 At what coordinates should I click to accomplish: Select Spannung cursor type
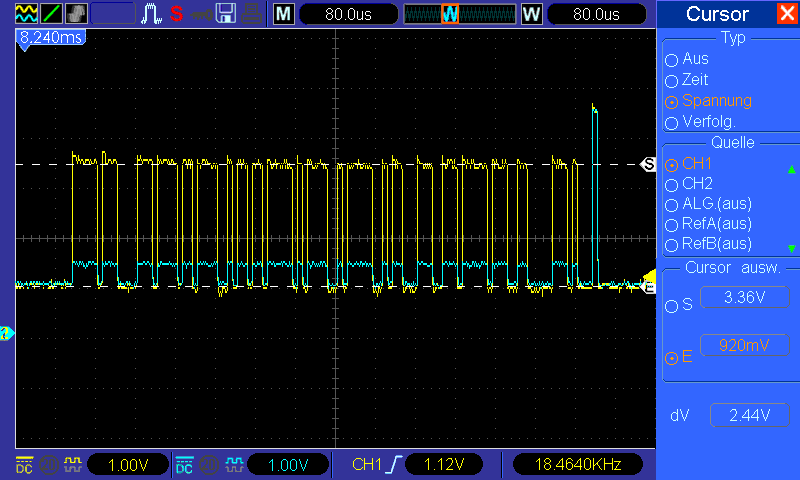point(708,101)
